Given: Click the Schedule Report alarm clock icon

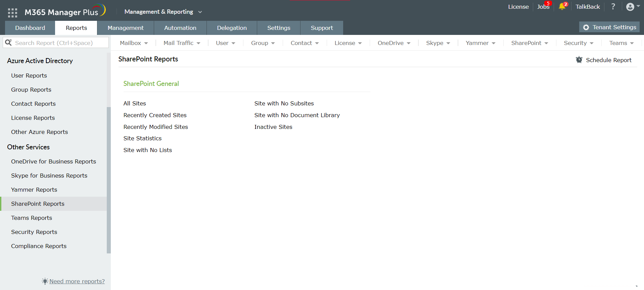Looking at the screenshot, I should pos(579,60).
